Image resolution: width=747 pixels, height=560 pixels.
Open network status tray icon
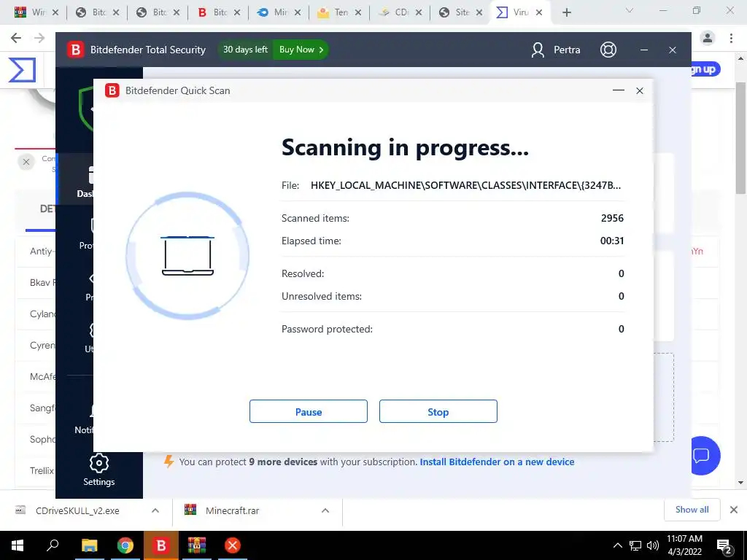click(x=635, y=545)
